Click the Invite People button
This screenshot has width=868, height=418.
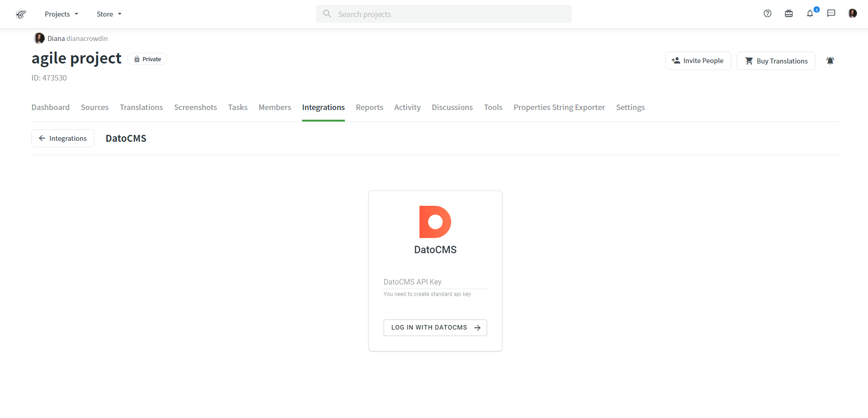[698, 61]
